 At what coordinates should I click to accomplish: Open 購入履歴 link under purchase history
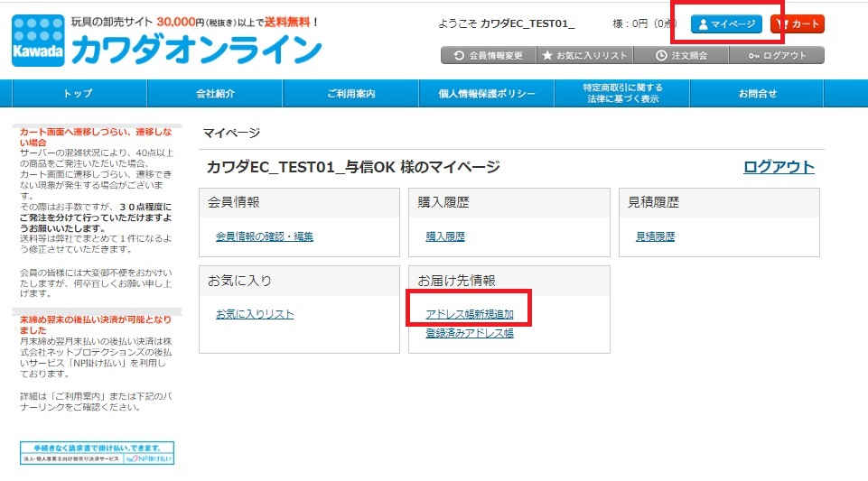tap(445, 236)
